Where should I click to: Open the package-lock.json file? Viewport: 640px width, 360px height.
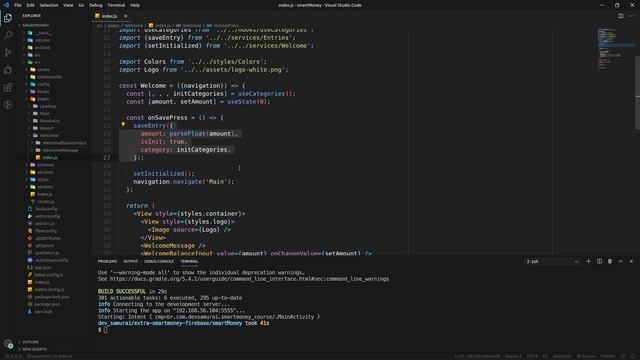click(52, 297)
